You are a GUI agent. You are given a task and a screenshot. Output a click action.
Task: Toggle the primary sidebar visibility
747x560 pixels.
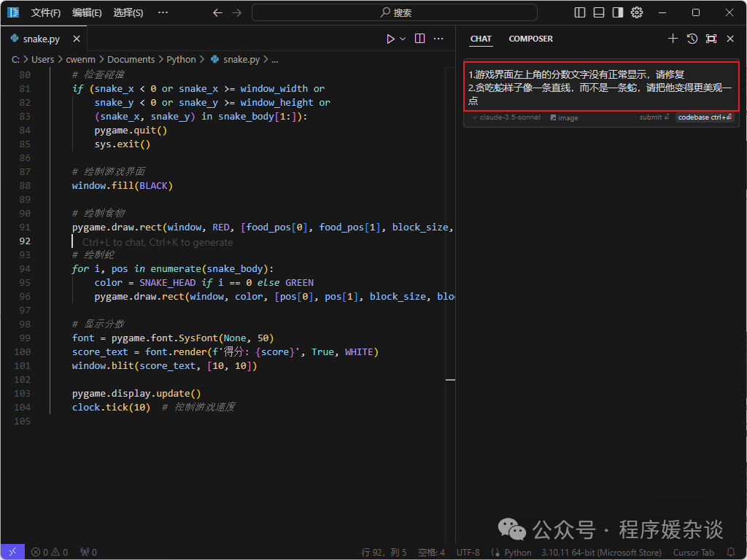pyautogui.click(x=578, y=12)
